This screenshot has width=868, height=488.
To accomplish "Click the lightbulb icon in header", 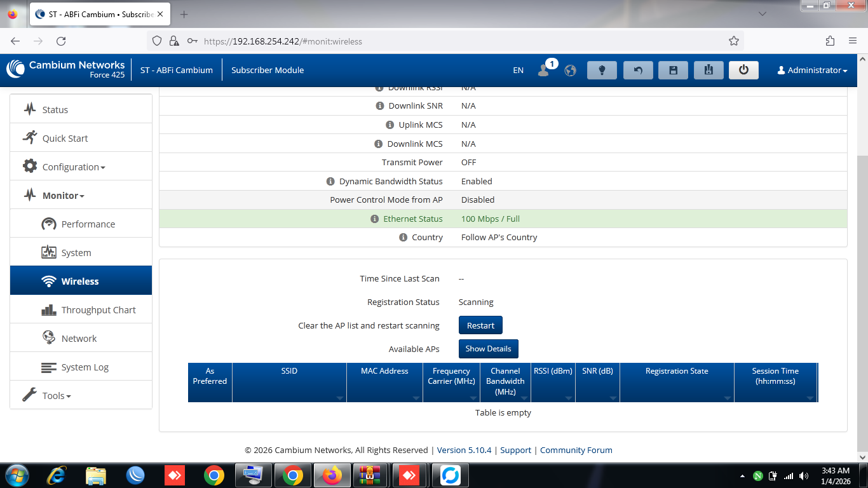I will coord(602,70).
